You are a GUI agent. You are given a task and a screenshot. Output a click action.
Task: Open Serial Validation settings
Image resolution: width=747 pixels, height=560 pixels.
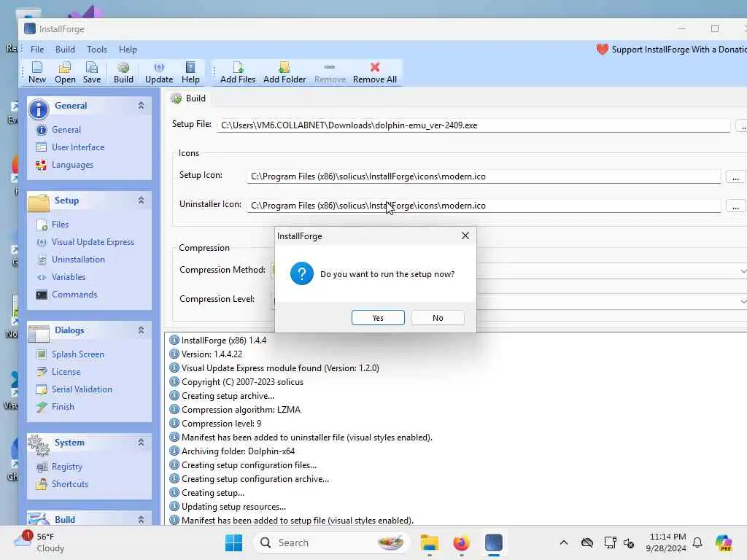tap(82, 389)
